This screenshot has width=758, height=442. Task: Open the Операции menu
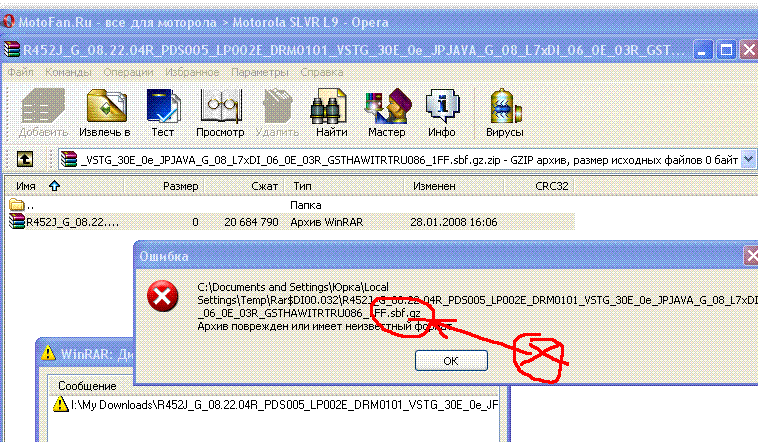click(x=128, y=72)
